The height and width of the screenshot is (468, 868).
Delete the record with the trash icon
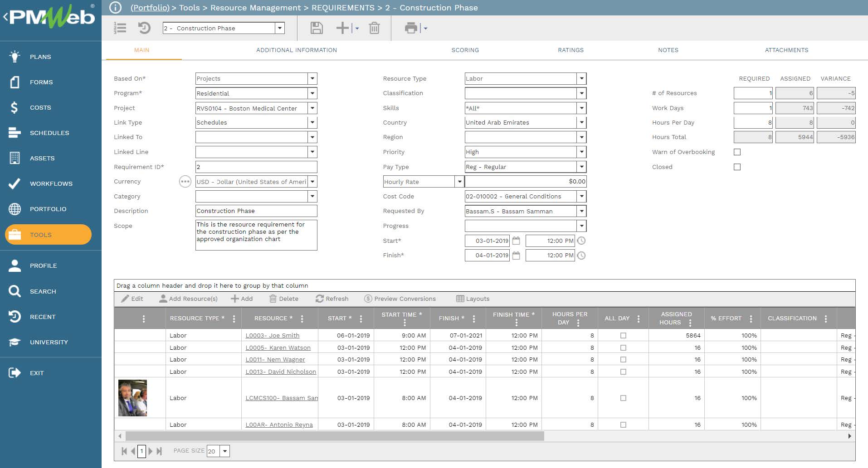[x=374, y=28]
